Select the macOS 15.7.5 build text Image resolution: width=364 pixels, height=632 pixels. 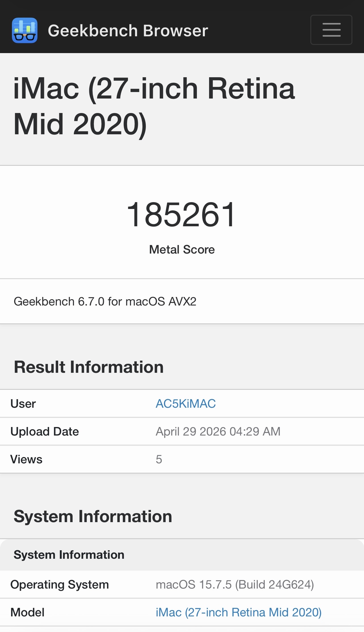[235, 584]
